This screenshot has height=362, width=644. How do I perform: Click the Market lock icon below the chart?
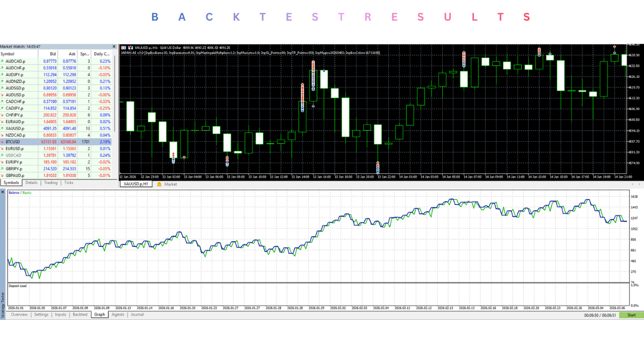159,185
